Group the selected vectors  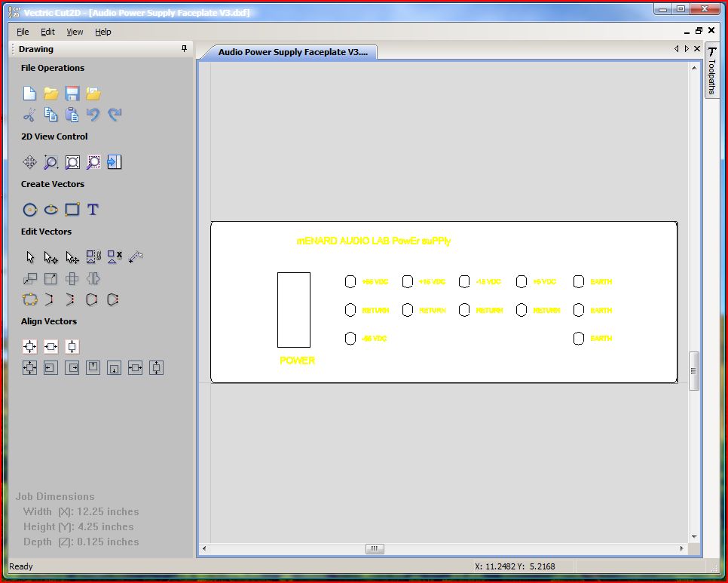93,256
